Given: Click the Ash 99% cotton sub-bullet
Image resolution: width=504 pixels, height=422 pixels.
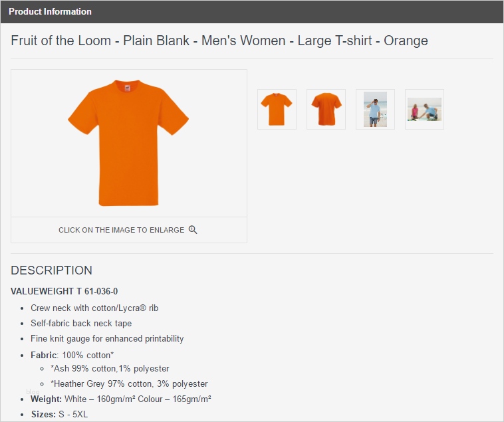Looking at the screenshot, I should tap(110, 368).
